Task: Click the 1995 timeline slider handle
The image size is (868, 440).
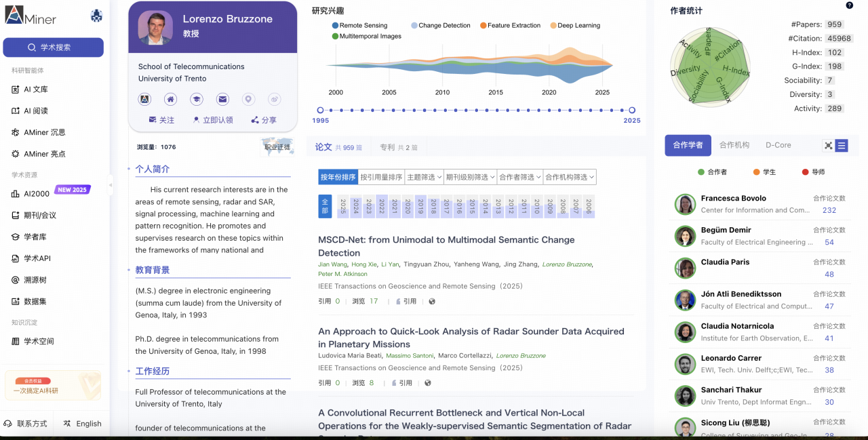Action: [320, 110]
